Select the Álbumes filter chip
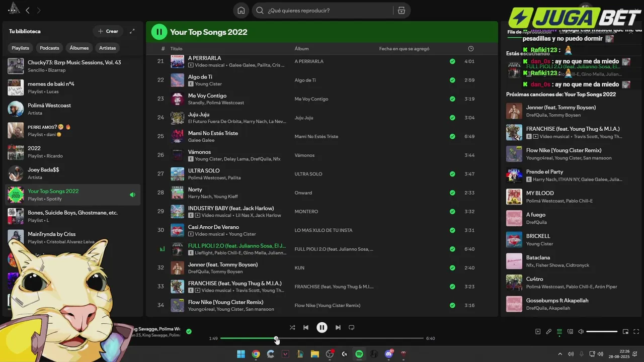 pos(79,48)
